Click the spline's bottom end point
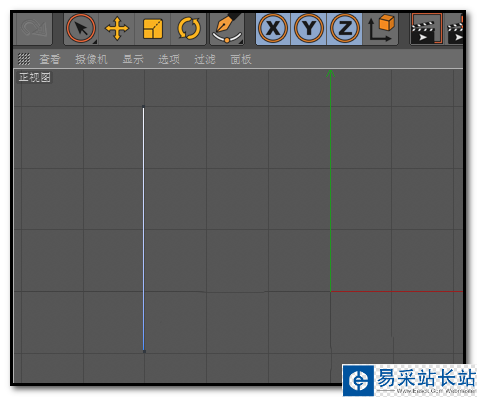This screenshot has height=397, width=477. 144,351
